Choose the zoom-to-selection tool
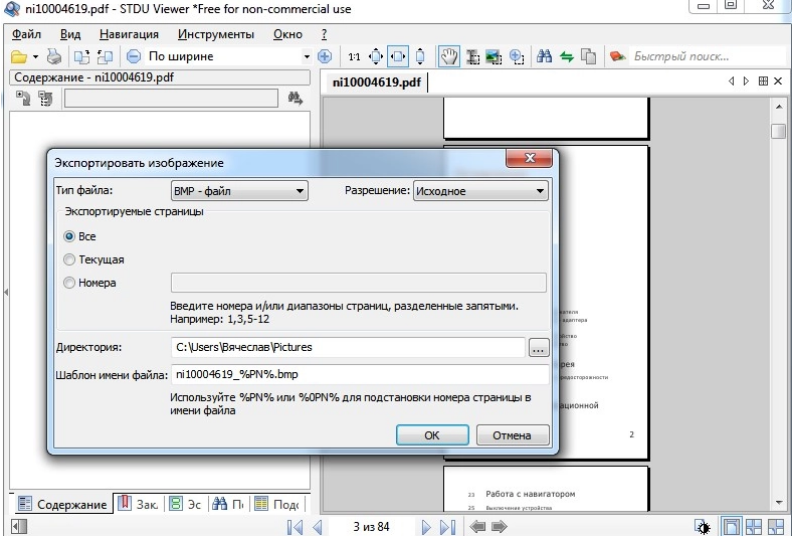 (x=517, y=57)
